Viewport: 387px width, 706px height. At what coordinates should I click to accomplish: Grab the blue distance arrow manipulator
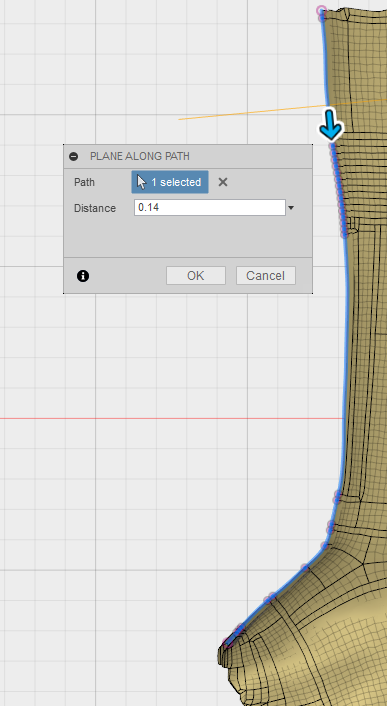(331, 124)
